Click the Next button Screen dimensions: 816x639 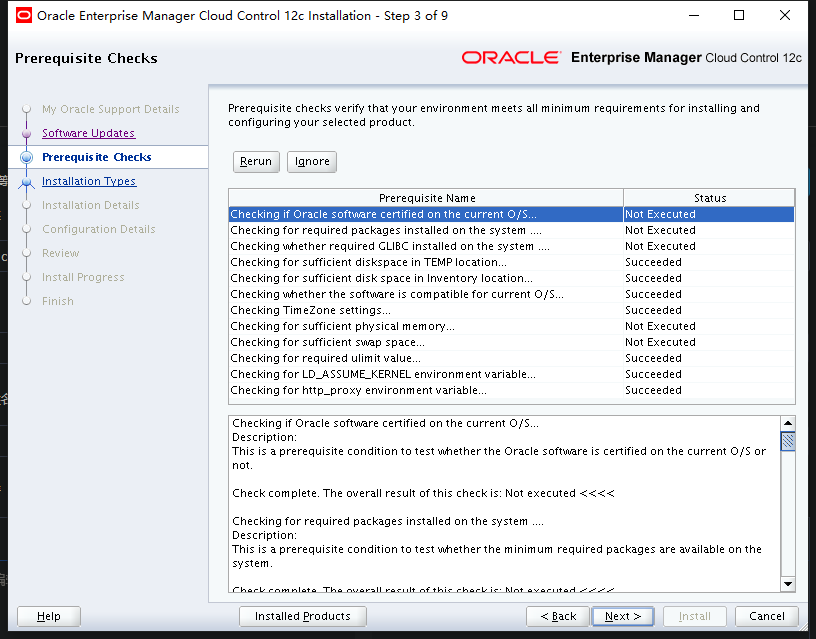tap(623, 616)
